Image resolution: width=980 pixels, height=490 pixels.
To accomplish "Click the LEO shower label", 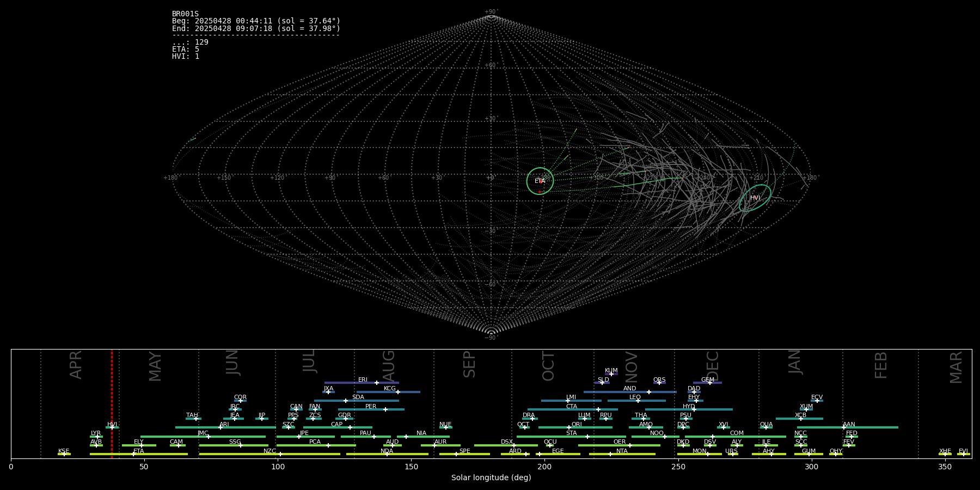I will (635, 397).
